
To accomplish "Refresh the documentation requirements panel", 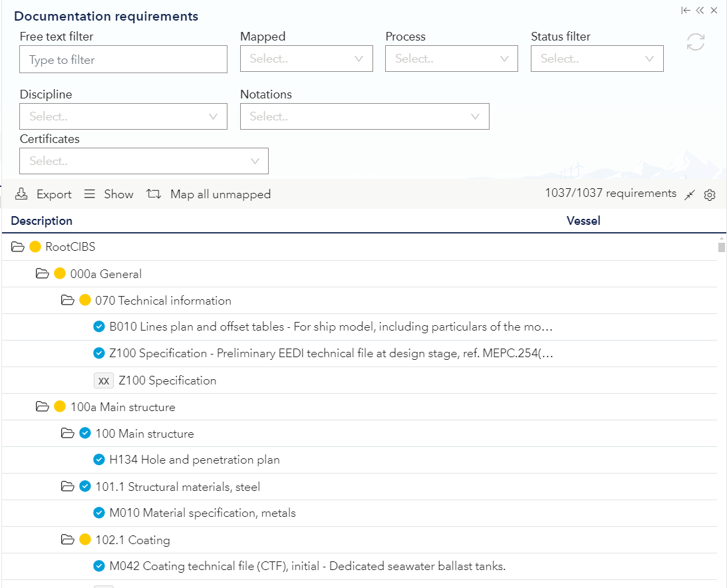I will 696,42.
